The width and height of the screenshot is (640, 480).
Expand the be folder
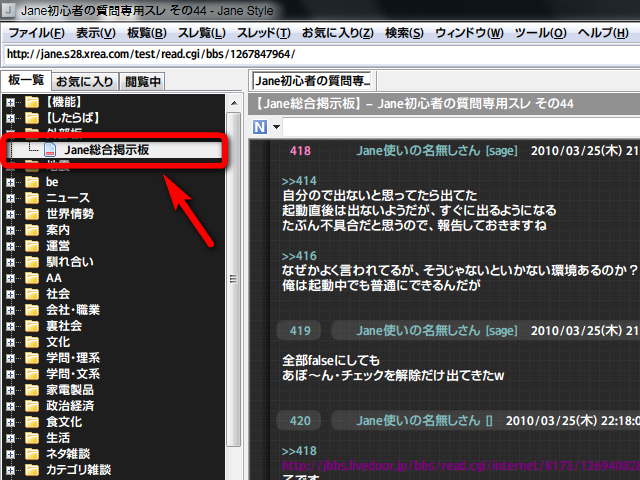10,182
